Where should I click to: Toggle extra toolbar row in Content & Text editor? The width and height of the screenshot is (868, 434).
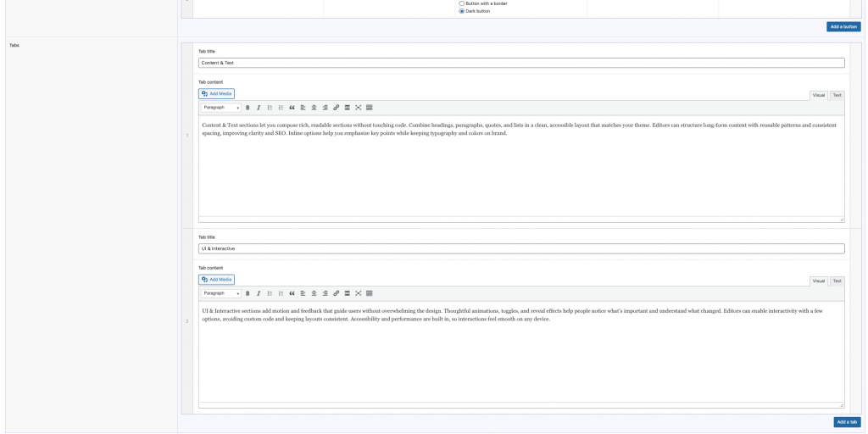[x=370, y=108]
